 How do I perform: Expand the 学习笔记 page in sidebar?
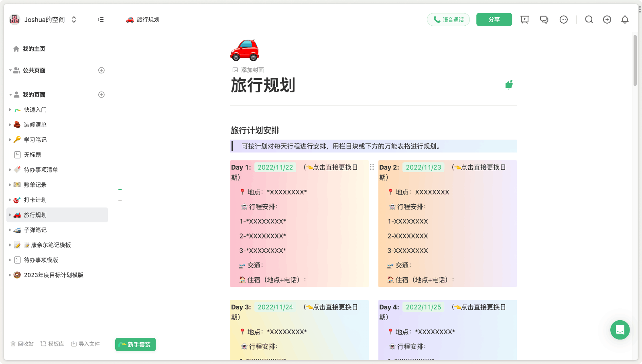10,140
